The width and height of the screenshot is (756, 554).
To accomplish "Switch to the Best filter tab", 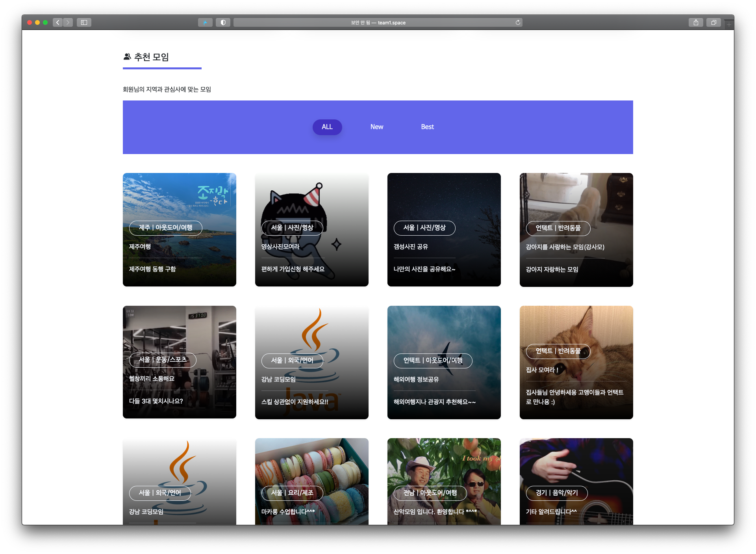I will point(427,127).
